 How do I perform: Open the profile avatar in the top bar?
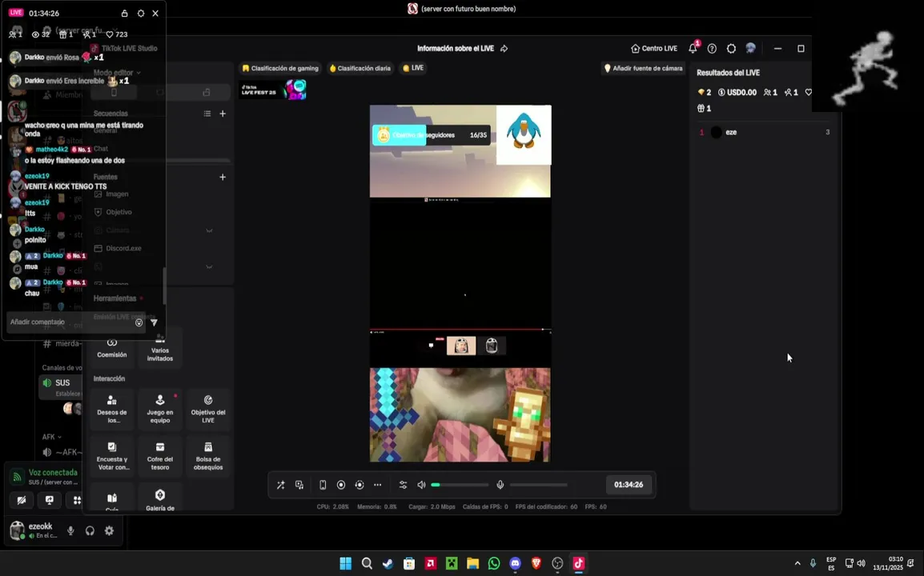pos(750,48)
